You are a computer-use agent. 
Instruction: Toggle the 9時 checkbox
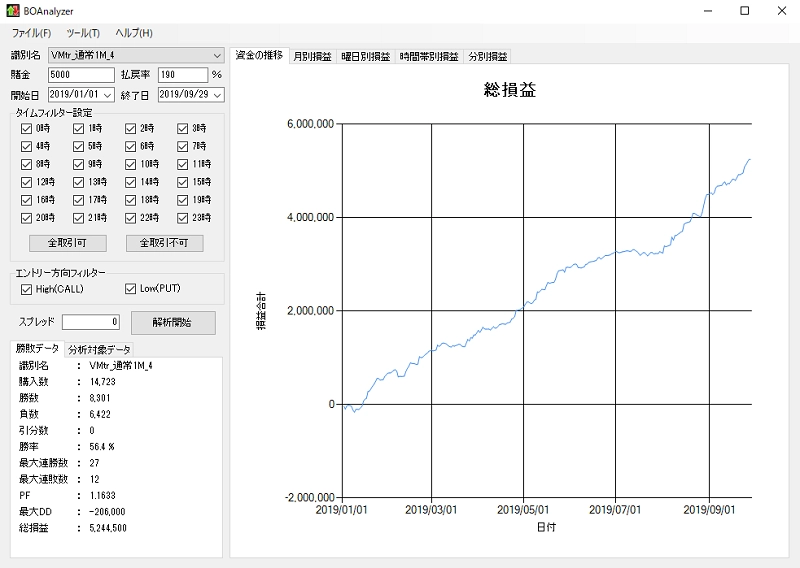click(79, 164)
